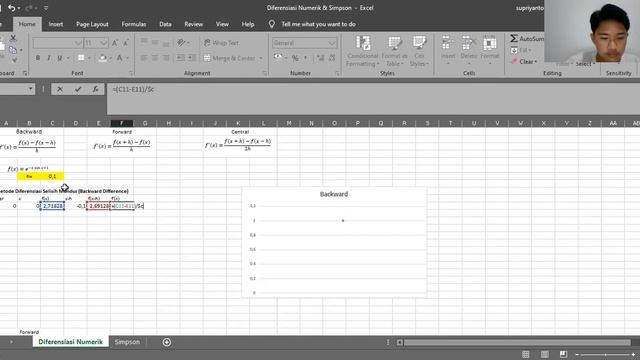
Task: Click the Undo arrow in title bar
Action: click(11, 8)
